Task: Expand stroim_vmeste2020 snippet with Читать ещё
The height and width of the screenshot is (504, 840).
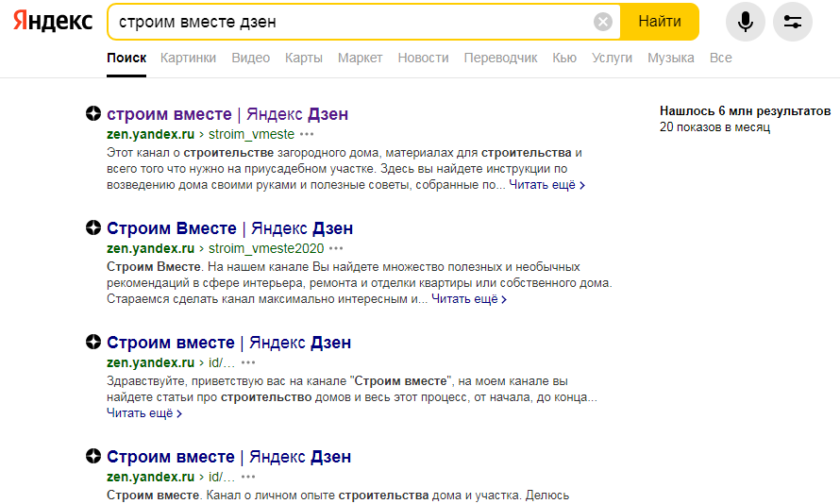Action: point(469,299)
